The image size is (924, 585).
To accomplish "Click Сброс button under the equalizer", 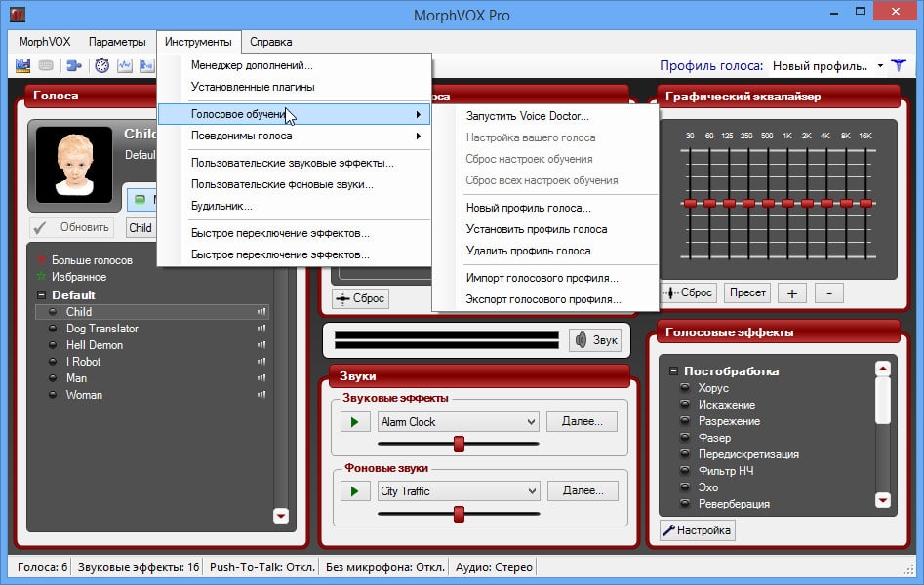I will coord(688,292).
